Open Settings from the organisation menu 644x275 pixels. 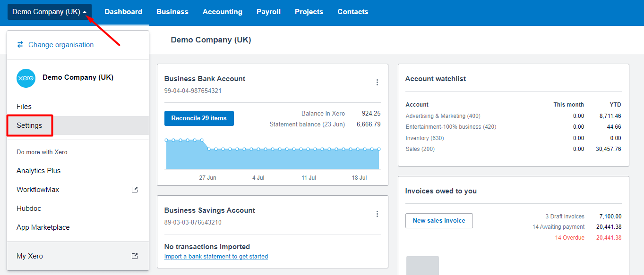(78, 125)
